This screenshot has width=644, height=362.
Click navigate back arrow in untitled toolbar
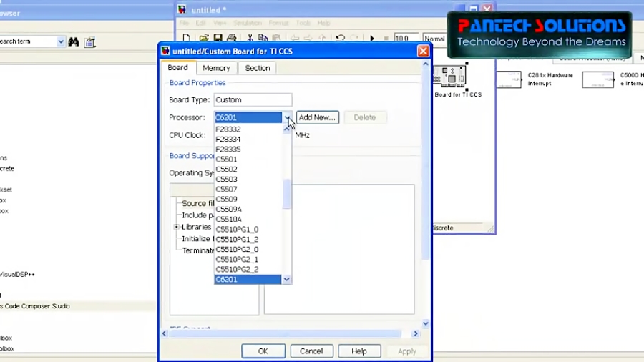click(x=295, y=38)
